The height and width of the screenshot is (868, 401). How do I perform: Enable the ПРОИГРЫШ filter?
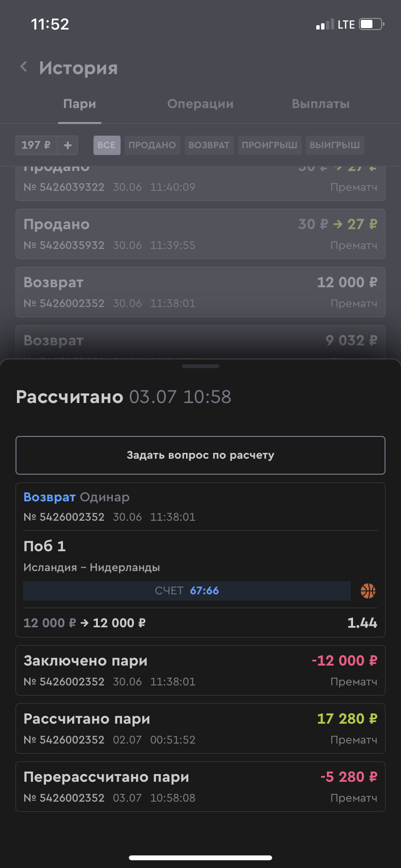(269, 145)
